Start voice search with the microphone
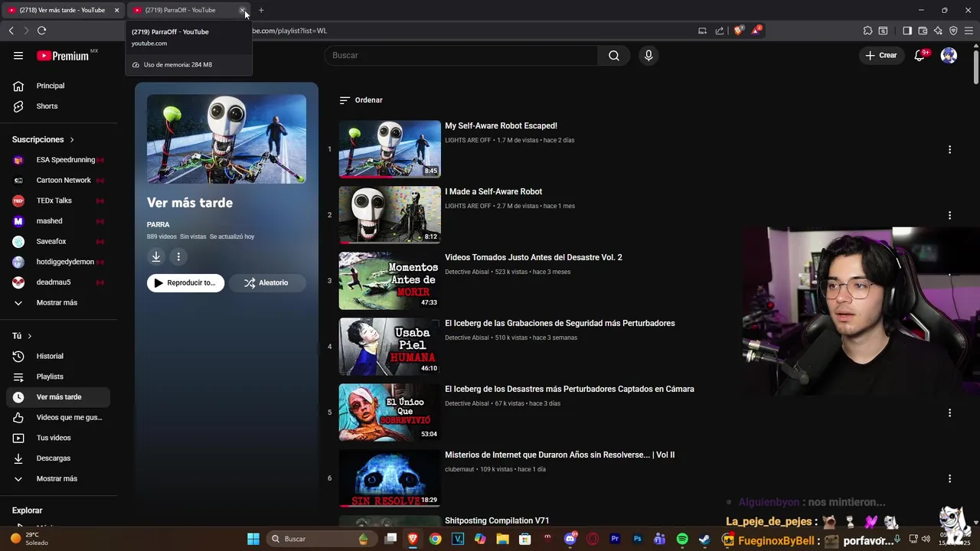 [x=648, y=55]
